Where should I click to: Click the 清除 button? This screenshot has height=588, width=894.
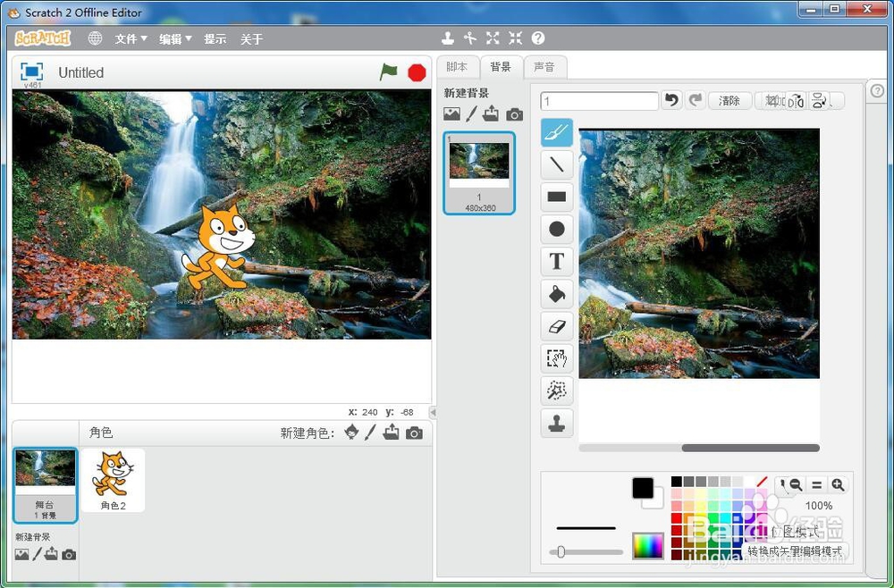730,101
